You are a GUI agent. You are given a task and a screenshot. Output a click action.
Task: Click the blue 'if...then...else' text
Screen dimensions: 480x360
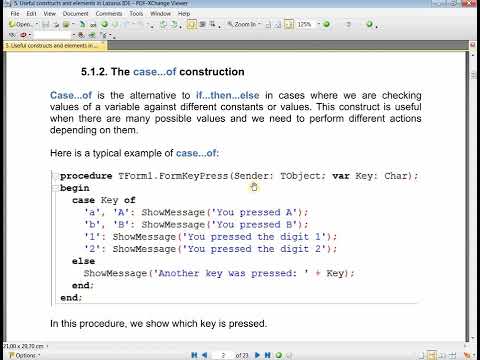(x=228, y=95)
